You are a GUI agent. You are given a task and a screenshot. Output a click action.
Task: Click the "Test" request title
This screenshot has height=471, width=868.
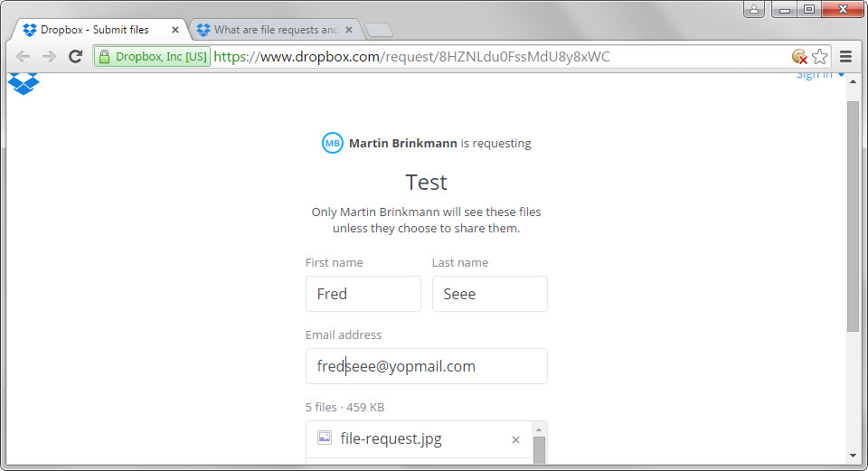point(426,182)
